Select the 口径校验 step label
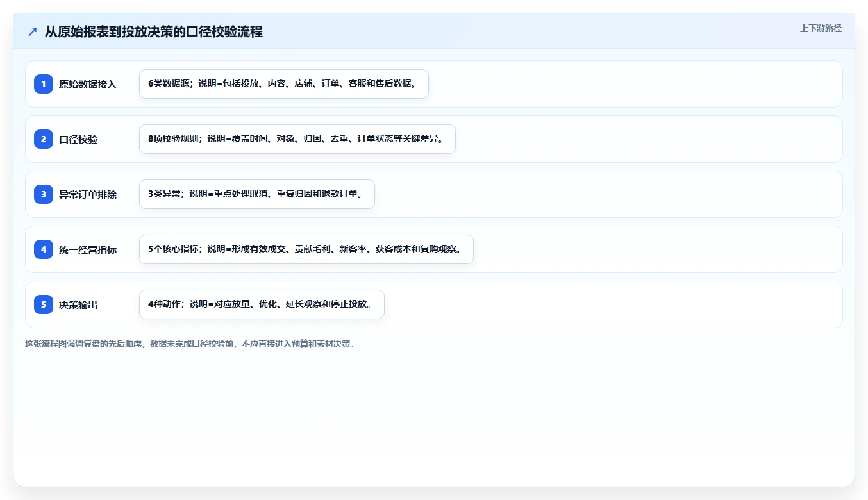868x500 pixels. [x=78, y=139]
